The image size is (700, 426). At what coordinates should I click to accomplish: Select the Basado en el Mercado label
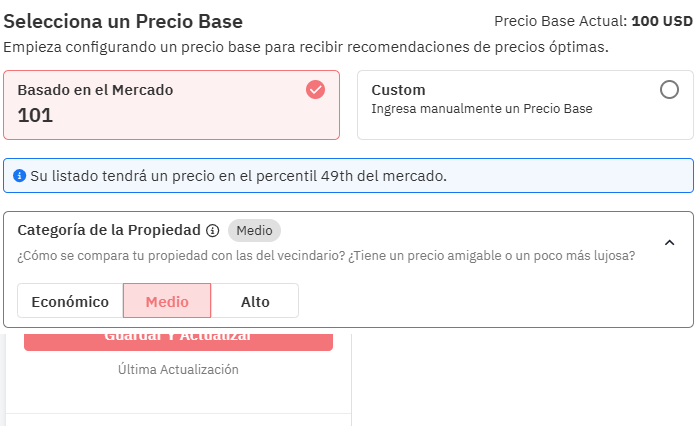click(96, 90)
